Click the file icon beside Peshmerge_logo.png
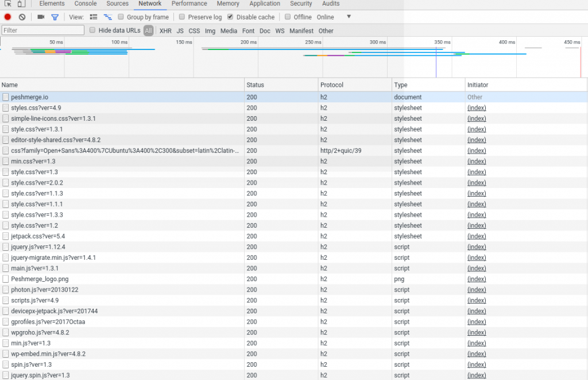 tap(5, 279)
